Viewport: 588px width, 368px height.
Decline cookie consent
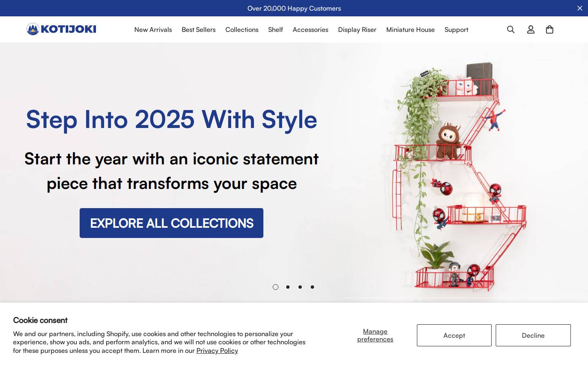pos(533,335)
